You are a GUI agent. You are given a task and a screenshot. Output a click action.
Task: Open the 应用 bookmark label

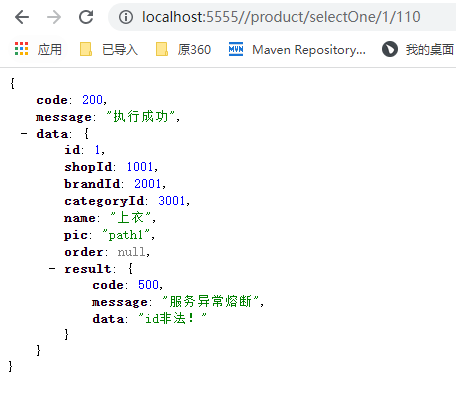coord(50,50)
